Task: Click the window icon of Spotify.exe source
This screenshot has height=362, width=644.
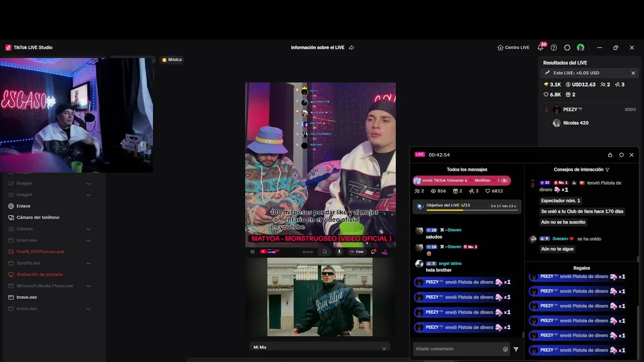Action: click(11, 263)
